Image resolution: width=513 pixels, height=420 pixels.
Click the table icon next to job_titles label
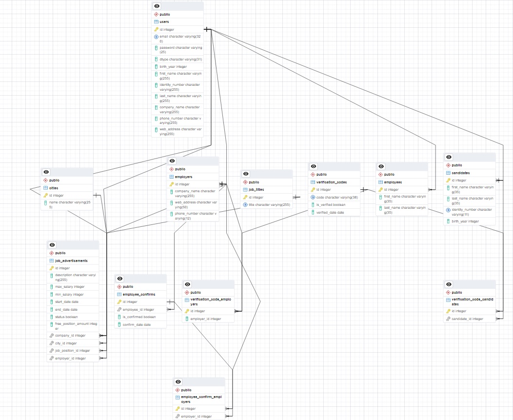(x=246, y=189)
